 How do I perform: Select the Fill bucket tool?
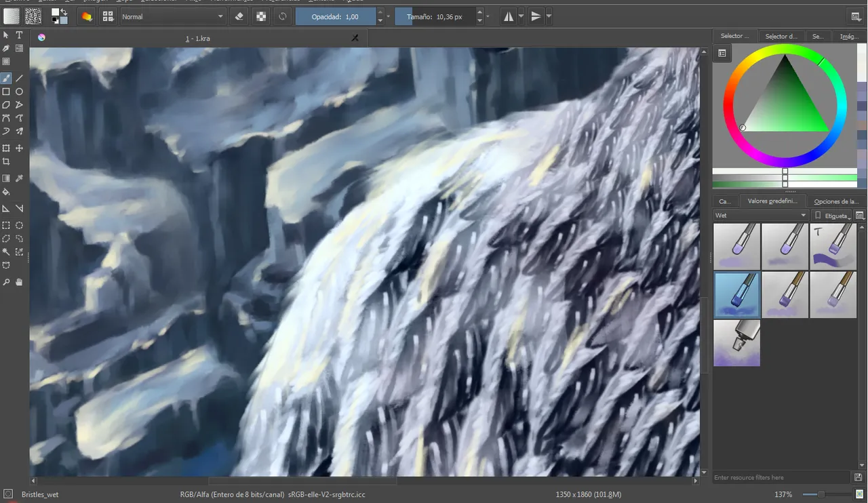coord(6,192)
